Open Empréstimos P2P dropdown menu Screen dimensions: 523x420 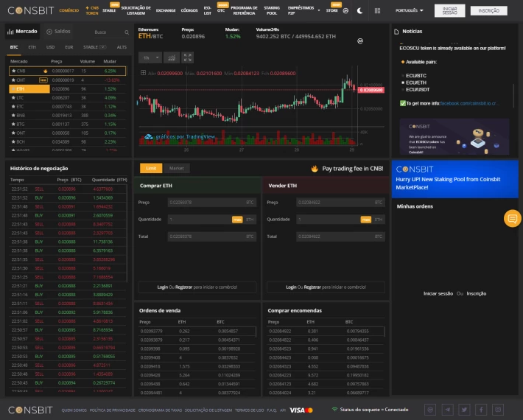(303, 10)
